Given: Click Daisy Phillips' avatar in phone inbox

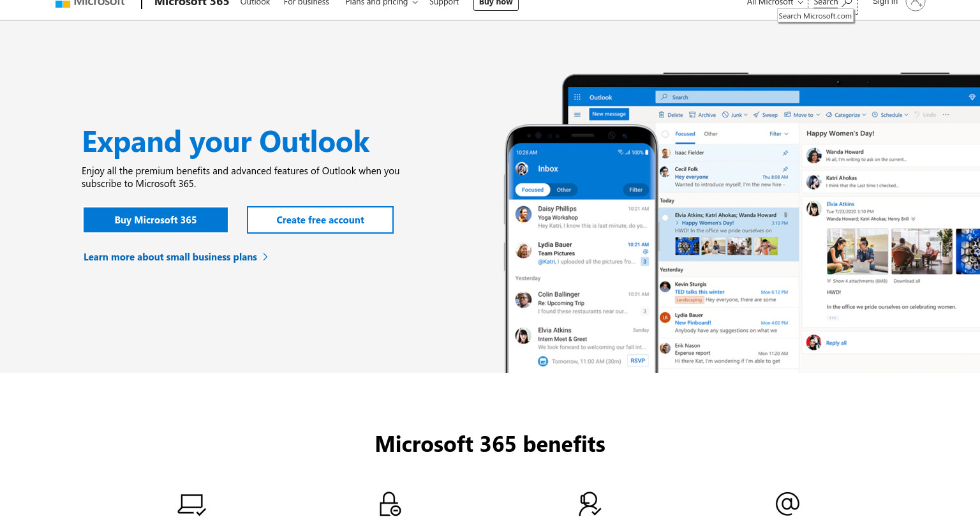Looking at the screenshot, I should click(524, 214).
